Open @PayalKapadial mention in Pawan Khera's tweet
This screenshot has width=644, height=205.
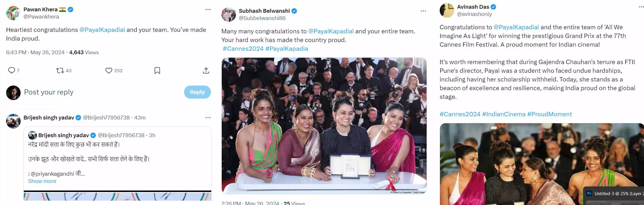[x=102, y=30]
